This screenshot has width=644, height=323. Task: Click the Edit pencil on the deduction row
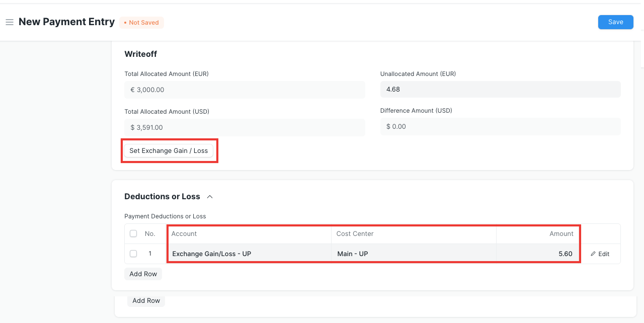click(x=600, y=254)
